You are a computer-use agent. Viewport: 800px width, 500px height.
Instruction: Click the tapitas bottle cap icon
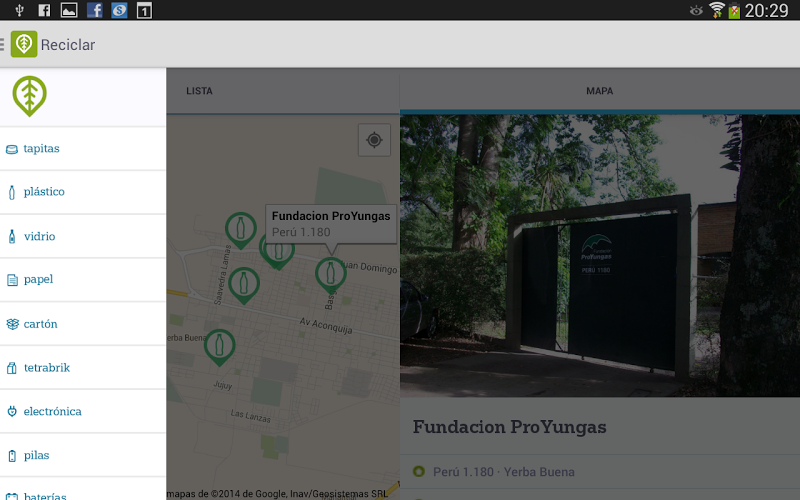pyautogui.click(x=12, y=149)
